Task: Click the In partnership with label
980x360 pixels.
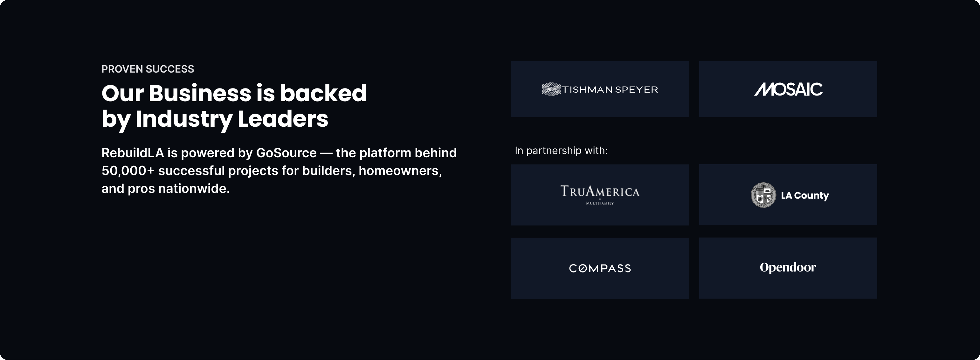Action: pos(561,151)
